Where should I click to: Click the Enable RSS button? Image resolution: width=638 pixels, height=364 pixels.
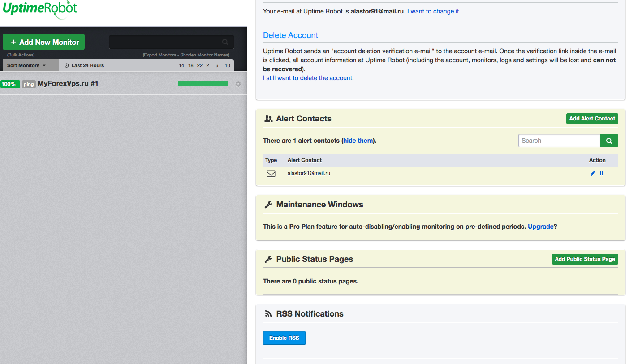point(284,338)
